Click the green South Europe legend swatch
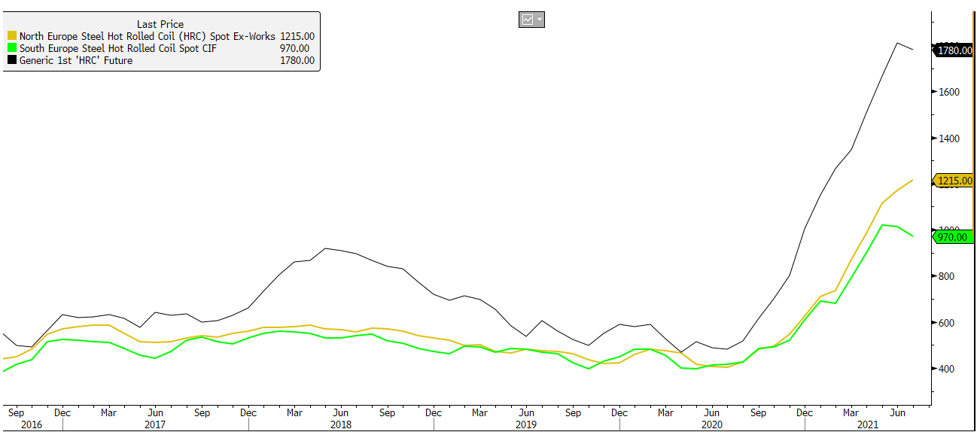The image size is (980, 432). tap(11, 48)
